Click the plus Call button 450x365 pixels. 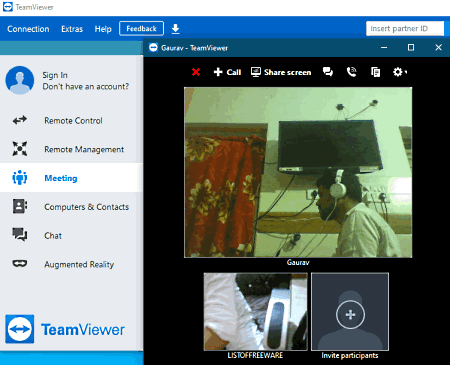point(227,72)
